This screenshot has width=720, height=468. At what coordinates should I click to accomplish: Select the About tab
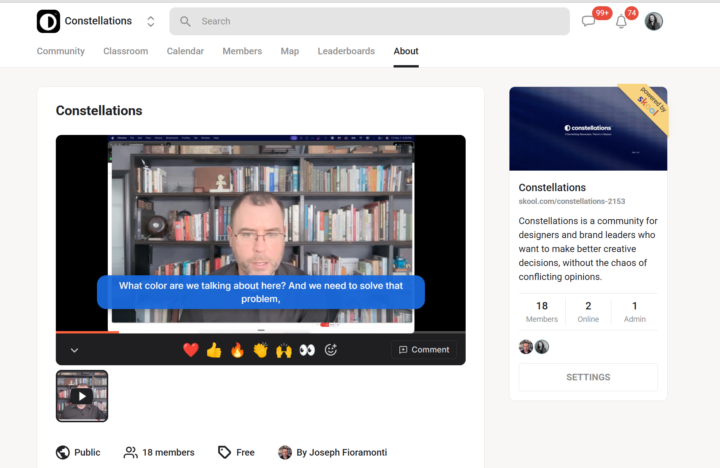coord(406,51)
